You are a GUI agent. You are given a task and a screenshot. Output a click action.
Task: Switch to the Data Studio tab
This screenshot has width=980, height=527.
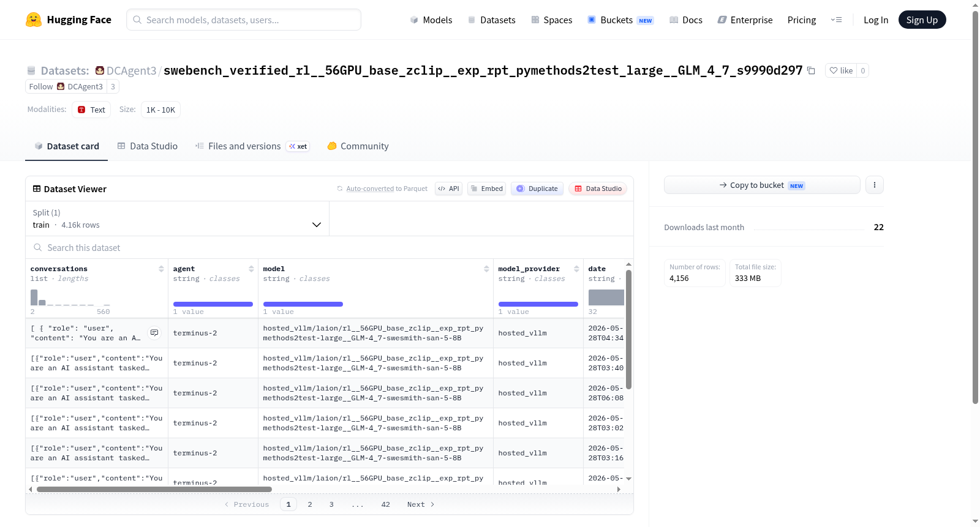pyautogui.click(x=147, y=146)
